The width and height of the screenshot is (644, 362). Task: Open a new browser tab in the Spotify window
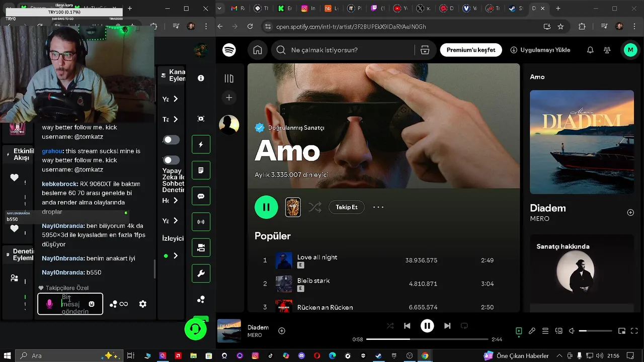[558, 9]
